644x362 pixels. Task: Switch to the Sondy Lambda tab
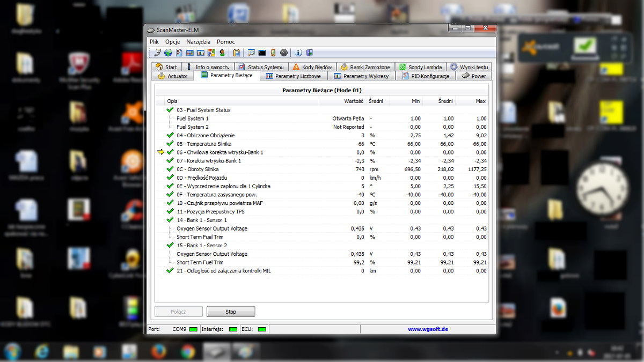(x=421, y=67)
